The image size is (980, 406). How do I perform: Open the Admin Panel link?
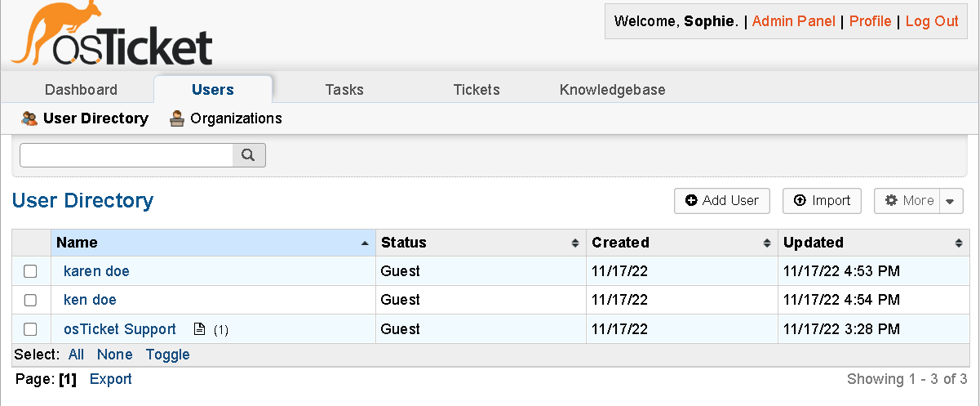pyautogui.click(x=793, y=21)
